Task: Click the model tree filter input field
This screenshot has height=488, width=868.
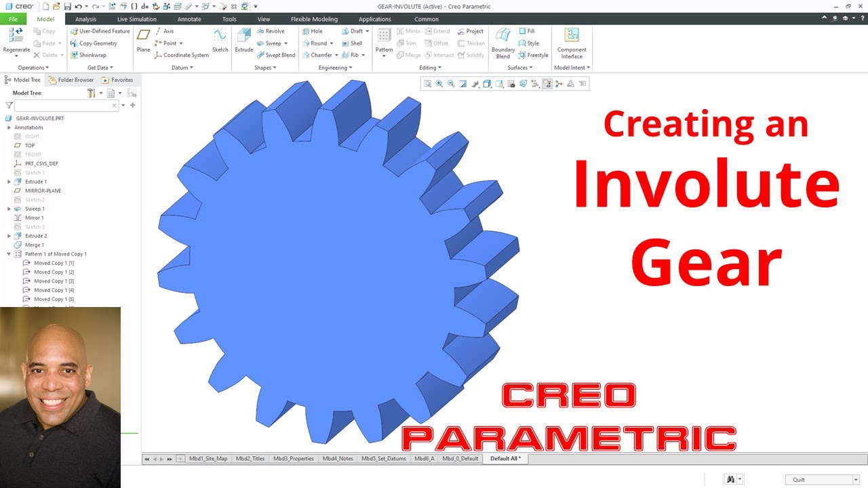Action: click(x=66, y=106)
